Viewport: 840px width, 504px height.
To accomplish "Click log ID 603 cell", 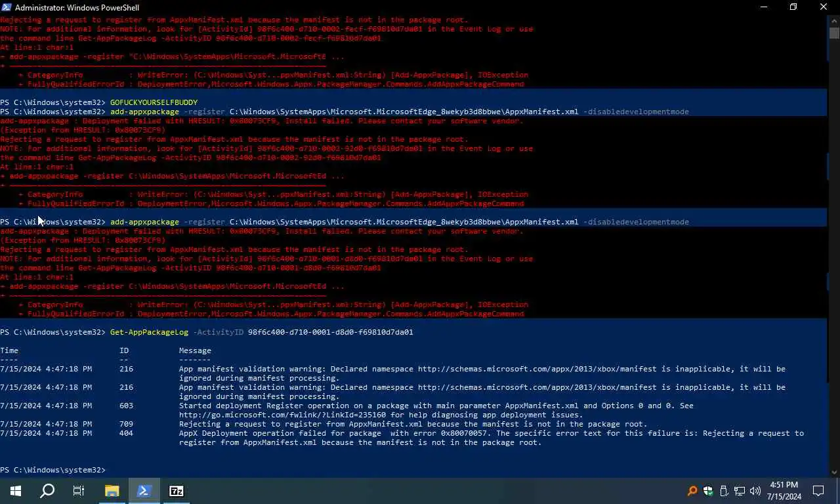I will coord(126,406).
